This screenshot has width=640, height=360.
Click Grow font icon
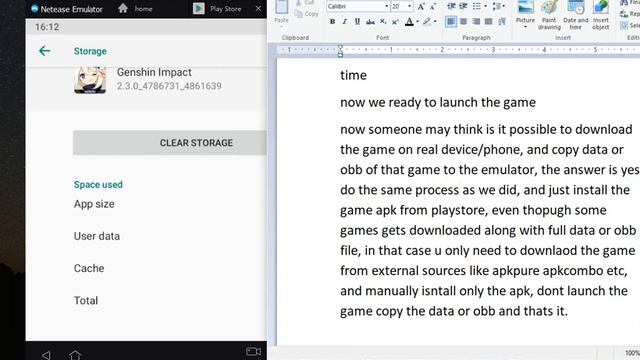tap(421, 6)
